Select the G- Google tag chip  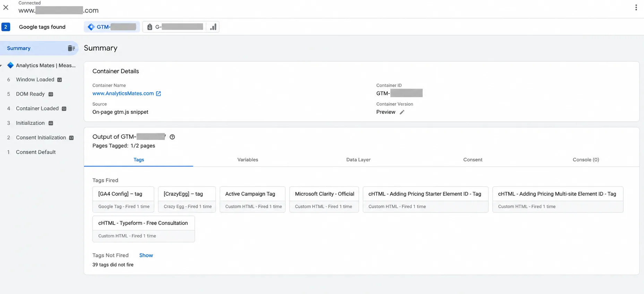pos(174,27)
